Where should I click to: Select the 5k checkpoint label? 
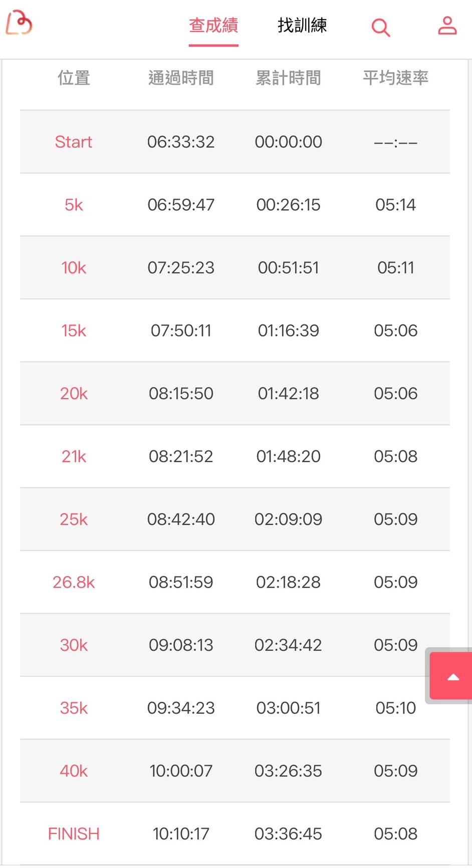(x=74, y=205)
